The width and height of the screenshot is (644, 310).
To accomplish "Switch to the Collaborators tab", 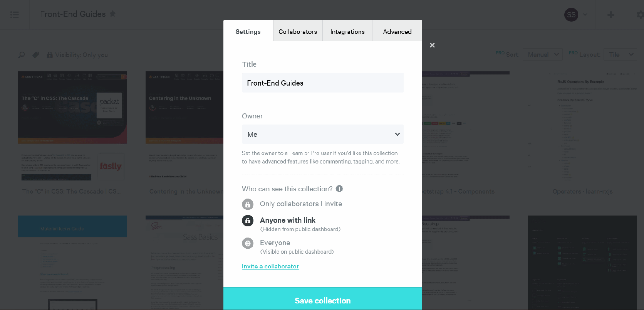I will tap(298, 31).
